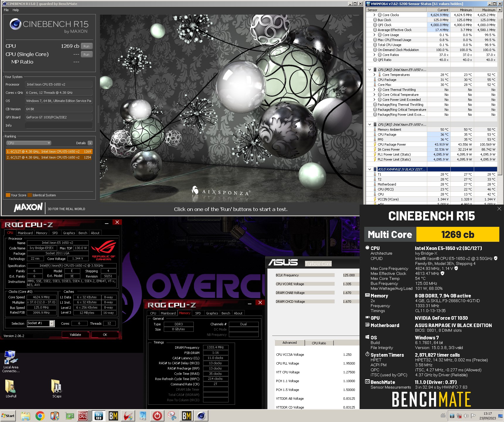The height and width of the screenshot is (422, 504).
Task: Click the HWiNFO icon in system tray
Action: [x=452, y=416]
